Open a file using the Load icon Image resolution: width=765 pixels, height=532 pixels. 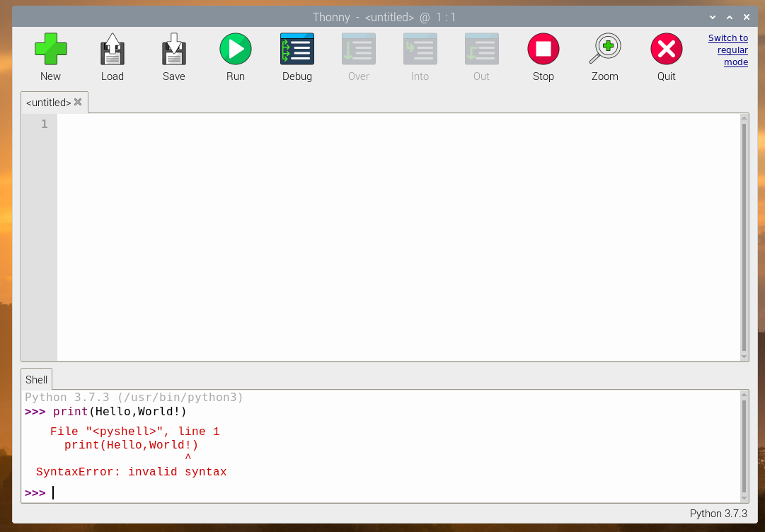tap(113, 50)
